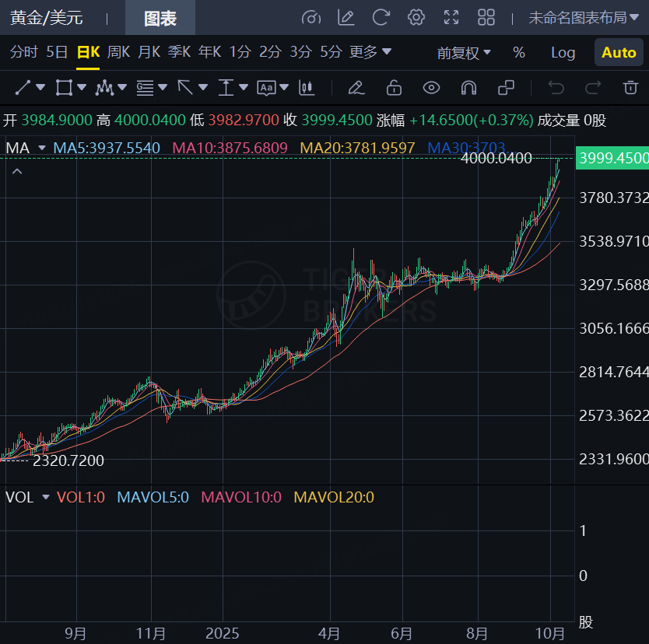Open the multi-chart grid layout icon
The height and width of the screenshot is (644, 649).
486,17
